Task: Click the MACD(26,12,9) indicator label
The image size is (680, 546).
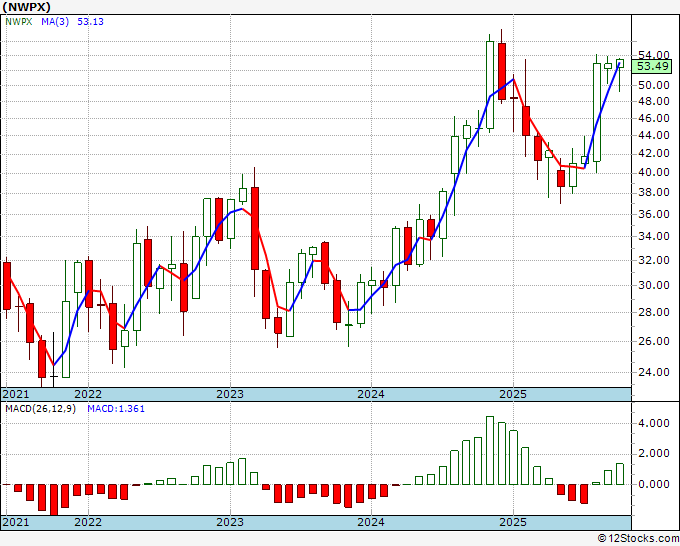Action: coord(40,409)
